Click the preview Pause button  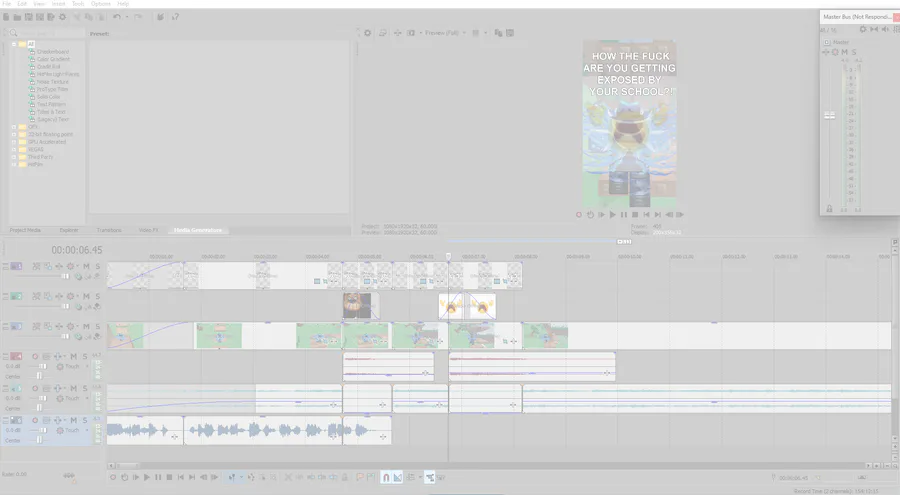point(624,215)
